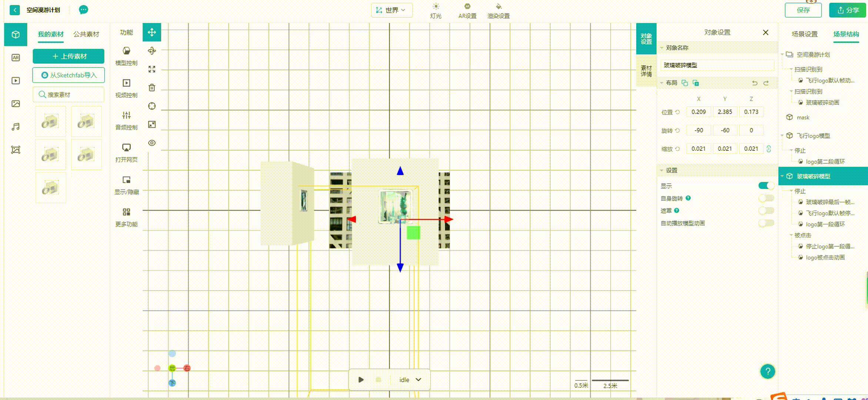Screen dimensions: 868x400
Task: Click the 保存 button
Action: point(803,10)
